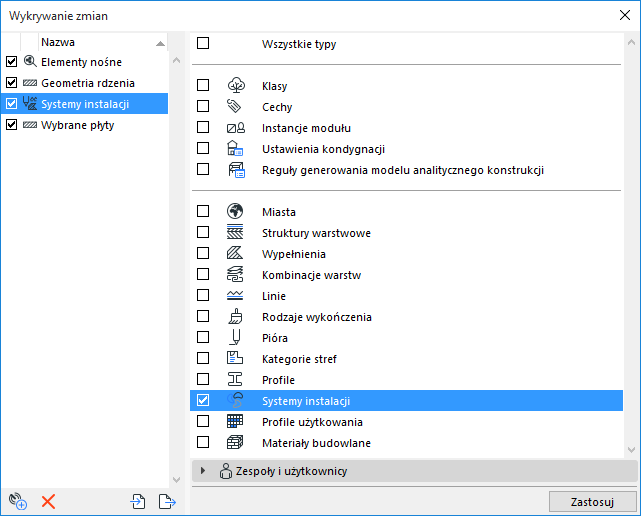
Task: Uncheck Elementy nośne in the left list
Action: [11, 61]
